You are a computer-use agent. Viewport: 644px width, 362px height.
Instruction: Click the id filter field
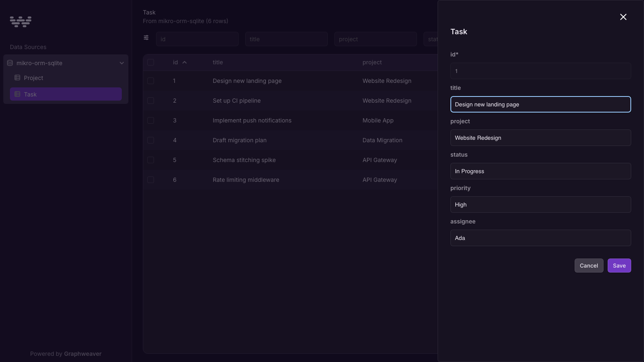pos(197,39)
